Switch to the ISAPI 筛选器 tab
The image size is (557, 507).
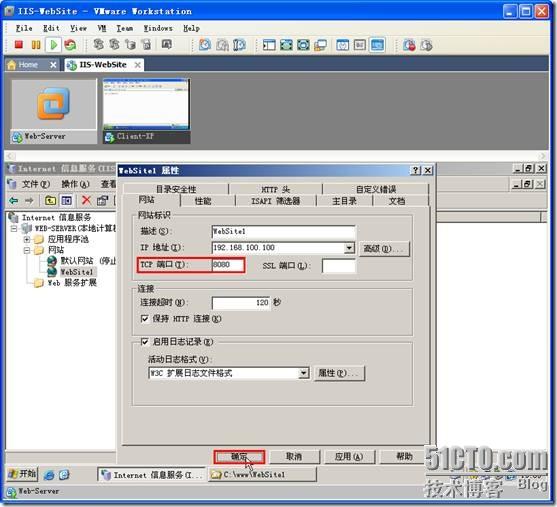[276, 201]
